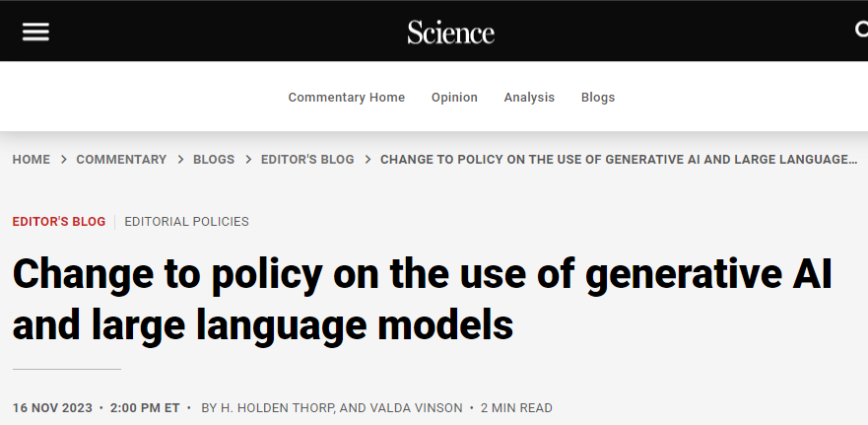Open the hamburger menu icon
This screenshot has width=868, height=425.
click(x=35, y=32)
